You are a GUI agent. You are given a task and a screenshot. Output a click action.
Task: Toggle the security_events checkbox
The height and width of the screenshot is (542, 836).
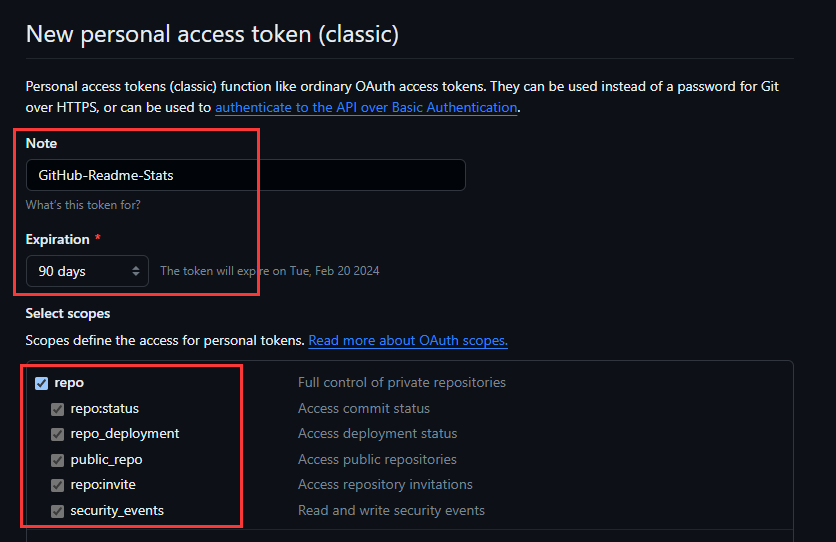(58, 511)
